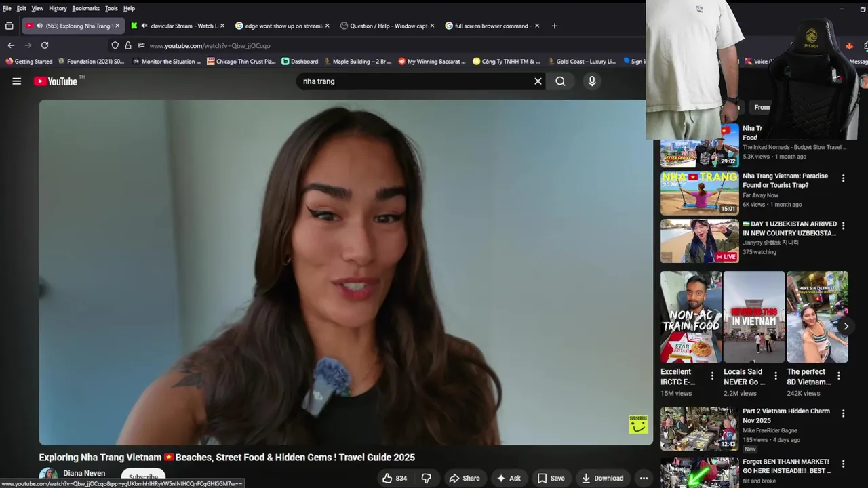Save the video to a playlist
Screen dimensions: 868x488
551,478
